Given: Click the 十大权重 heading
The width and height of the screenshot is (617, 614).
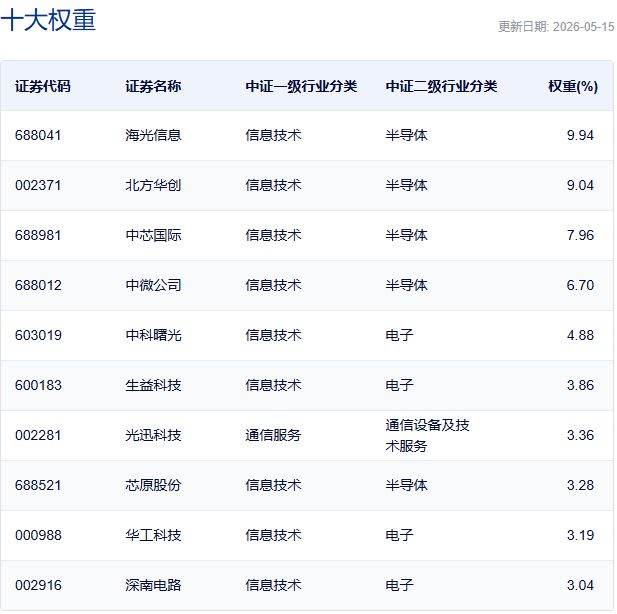Looking at the screenshot, I should (x=48, y=20).
